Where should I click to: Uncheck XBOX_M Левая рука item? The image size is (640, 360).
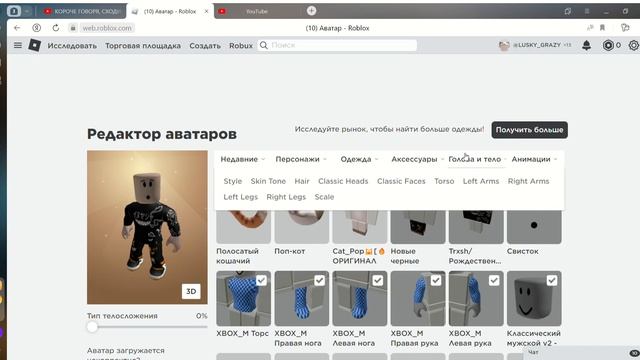point(494,280)
